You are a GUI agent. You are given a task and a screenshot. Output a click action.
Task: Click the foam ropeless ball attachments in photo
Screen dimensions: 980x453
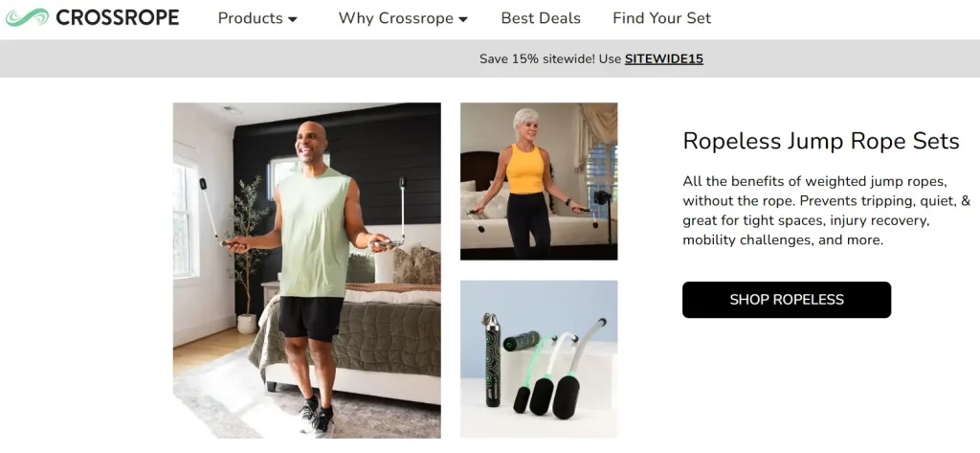[x=546, y=400]
